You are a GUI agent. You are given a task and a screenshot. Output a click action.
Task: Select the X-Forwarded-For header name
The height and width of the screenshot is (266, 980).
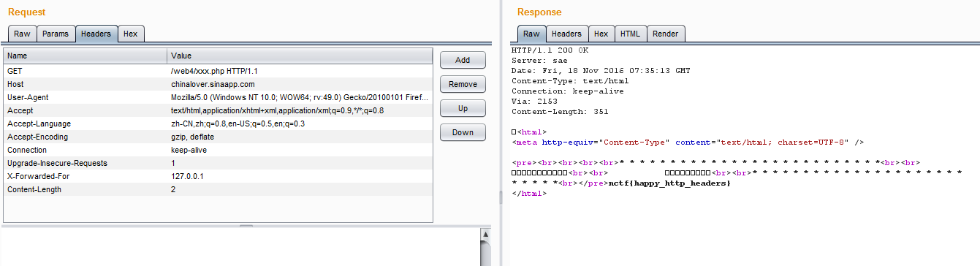[86, 176]
